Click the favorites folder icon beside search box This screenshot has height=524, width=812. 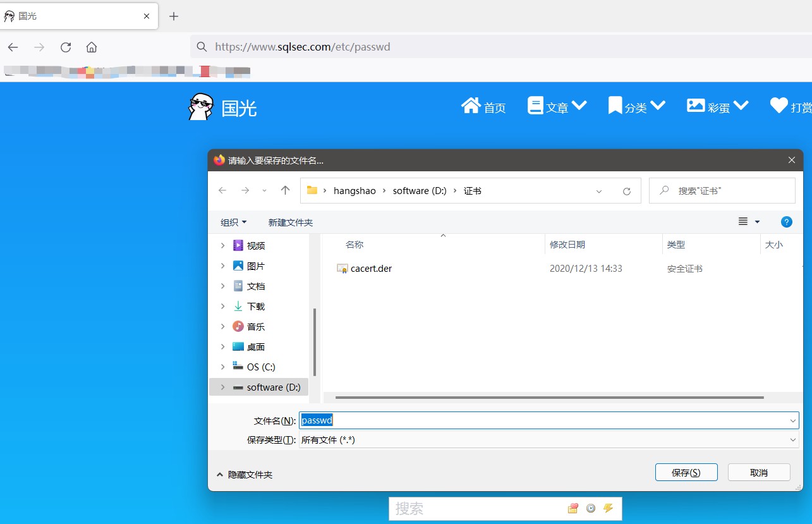pos(573,508)
